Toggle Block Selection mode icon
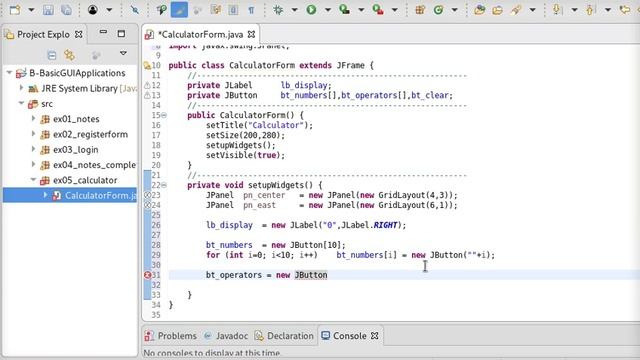The height and width of the screenshot is (360, 640). tap(233, 10)
